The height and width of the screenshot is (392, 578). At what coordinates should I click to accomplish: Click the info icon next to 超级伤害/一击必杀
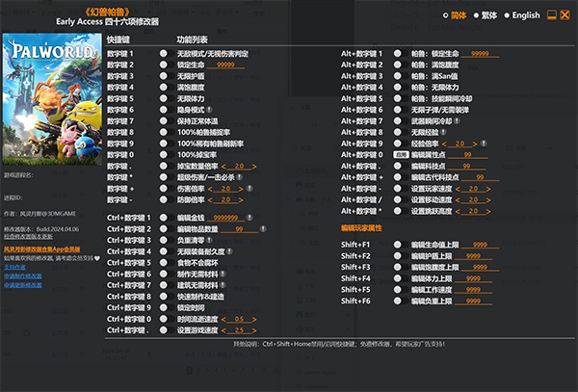coord(240,177)
